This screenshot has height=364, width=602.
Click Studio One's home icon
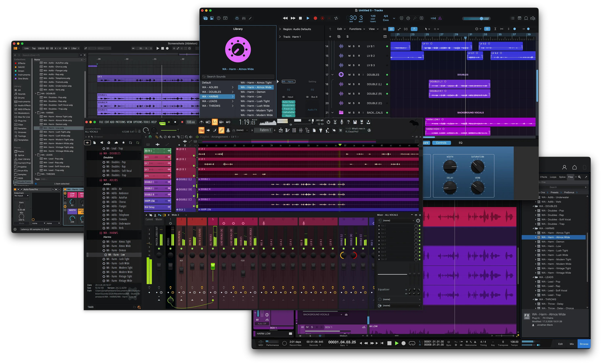tap(574, 167)
